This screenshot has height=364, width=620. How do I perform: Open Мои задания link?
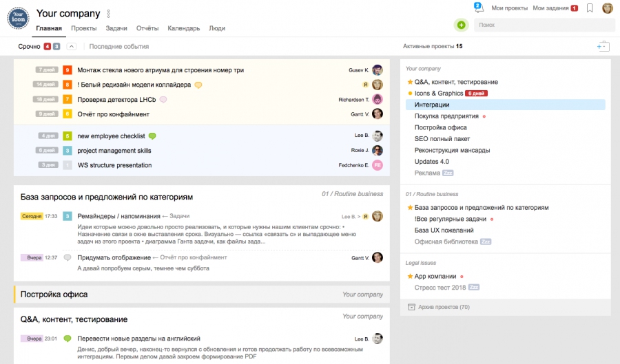(550, 8)
